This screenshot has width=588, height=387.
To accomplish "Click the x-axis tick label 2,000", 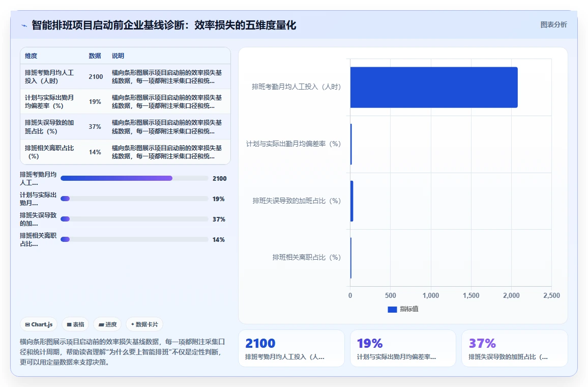I will point(511,295).
